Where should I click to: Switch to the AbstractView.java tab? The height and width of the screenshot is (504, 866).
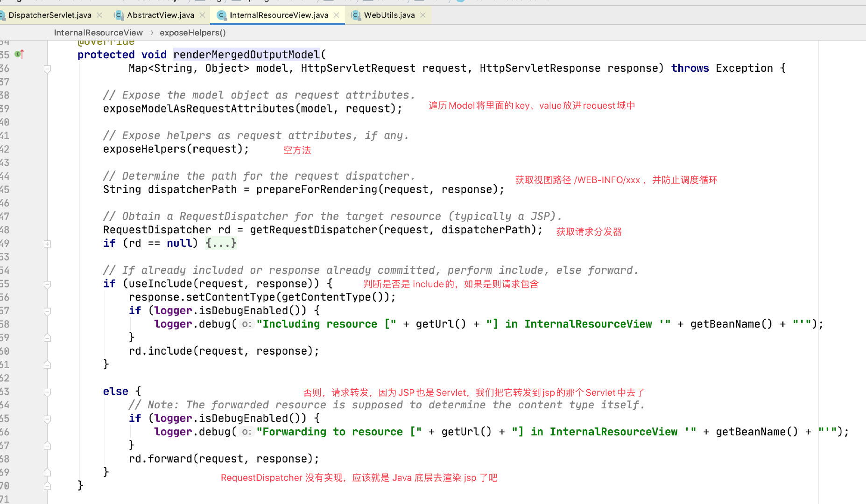(161, 15)
